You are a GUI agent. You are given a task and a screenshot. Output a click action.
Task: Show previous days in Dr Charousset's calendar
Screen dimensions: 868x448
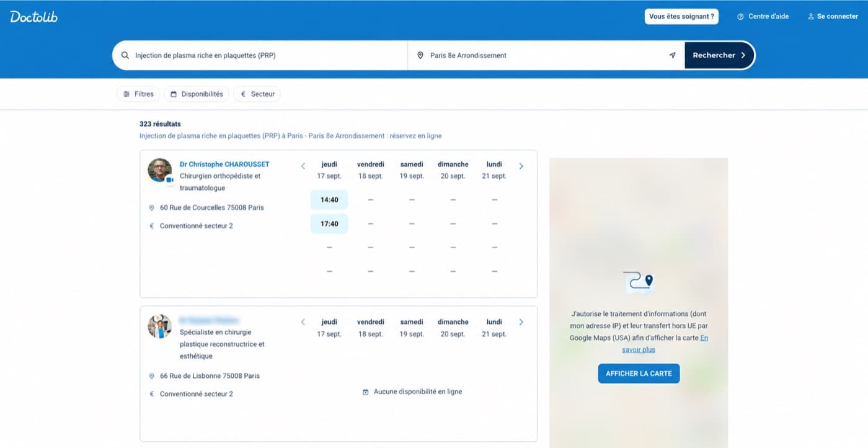coord(303,166)
